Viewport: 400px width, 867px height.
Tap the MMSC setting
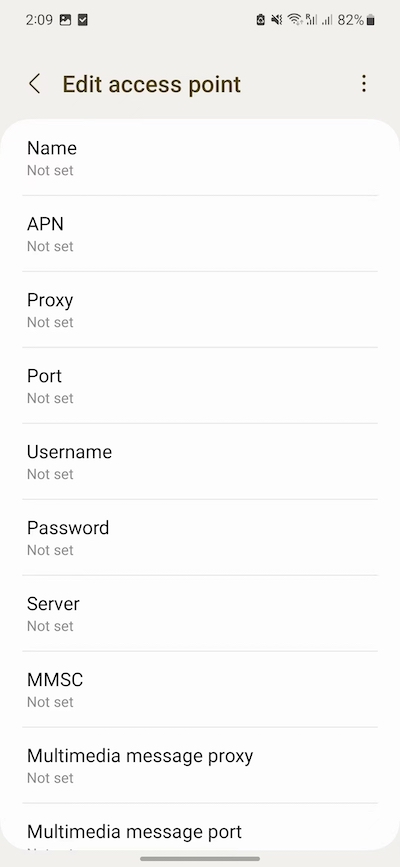click(x=200, y=689)
